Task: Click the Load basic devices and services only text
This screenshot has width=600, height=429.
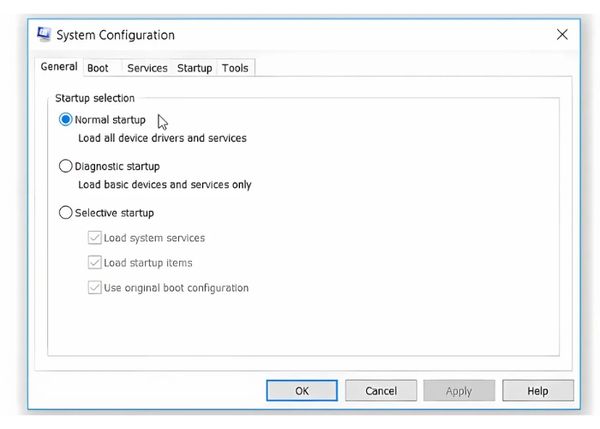Action: [164, 185]
